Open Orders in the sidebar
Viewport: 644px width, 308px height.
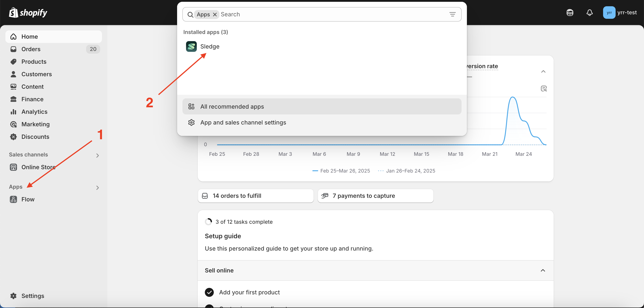pos(31,49)
